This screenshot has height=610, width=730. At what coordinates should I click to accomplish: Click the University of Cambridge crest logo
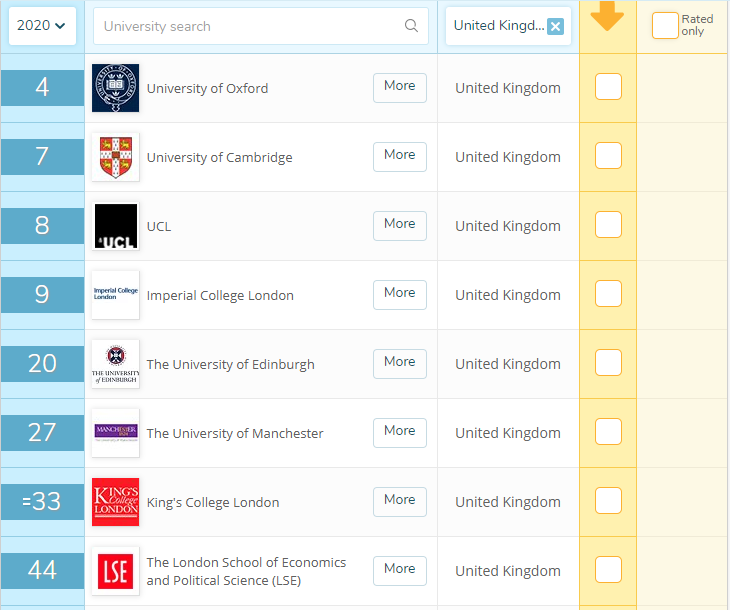tap(115, 157)
